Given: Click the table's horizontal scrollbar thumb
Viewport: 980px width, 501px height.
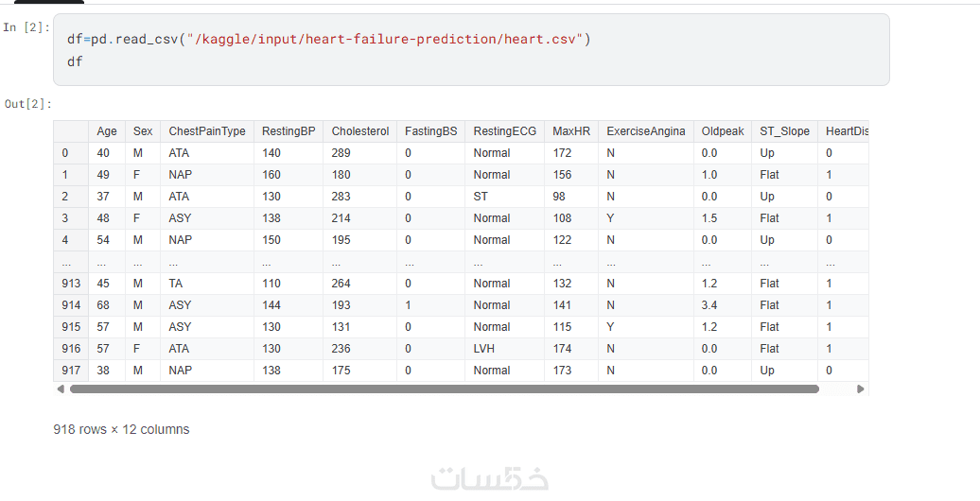Looking at the screenshot, I should pyautogui.click(x=445, y=389).
